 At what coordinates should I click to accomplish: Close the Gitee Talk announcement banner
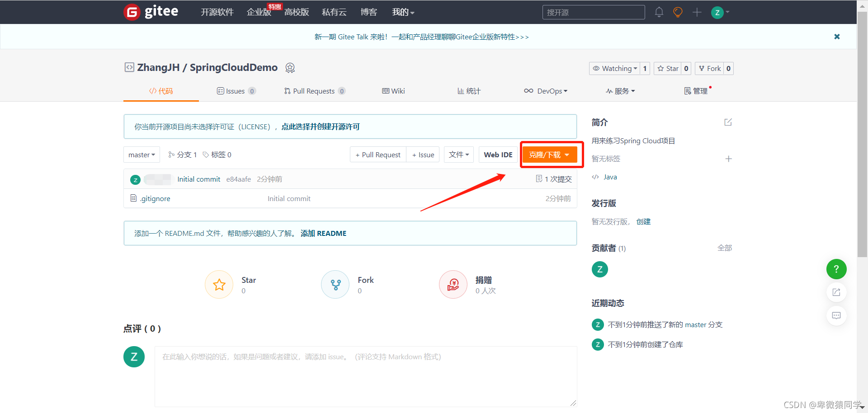coord(837,37)
